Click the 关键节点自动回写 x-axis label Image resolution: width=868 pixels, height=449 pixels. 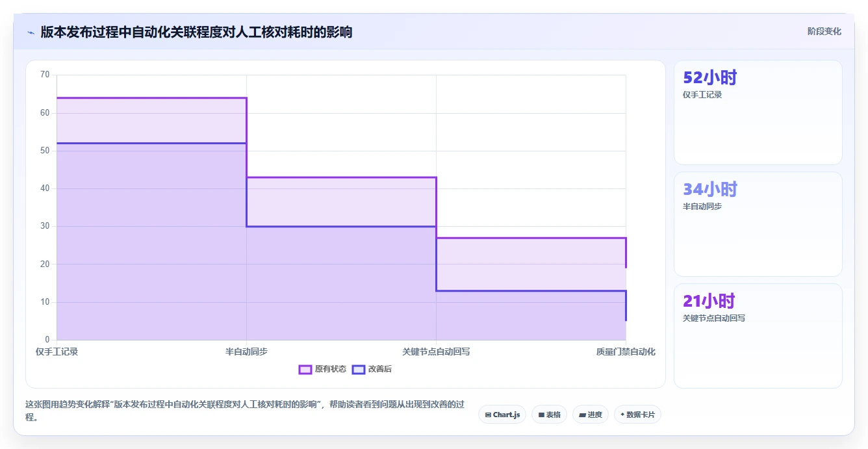coord(436,352)
